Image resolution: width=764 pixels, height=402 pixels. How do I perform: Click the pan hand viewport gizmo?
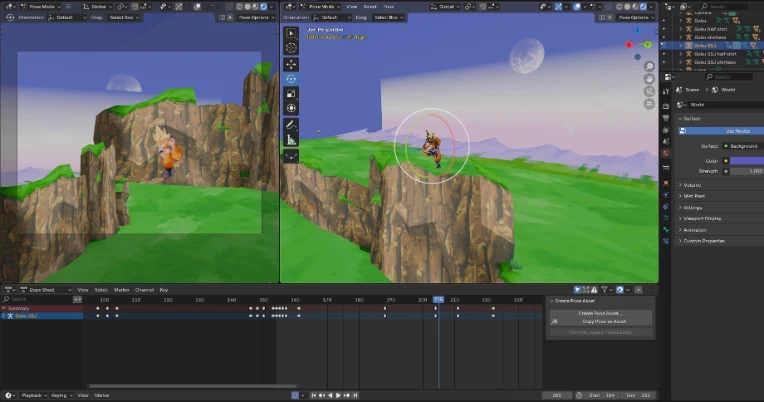(649, 79)
